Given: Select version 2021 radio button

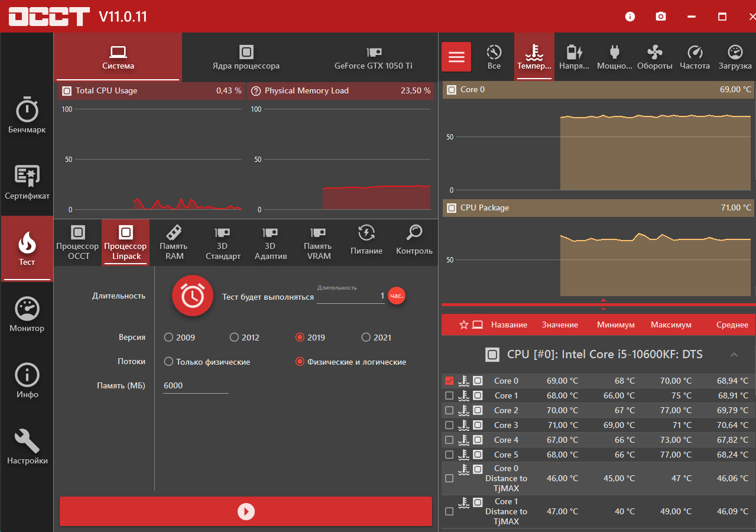Looking at the screenshot, I should pos(366,338).
